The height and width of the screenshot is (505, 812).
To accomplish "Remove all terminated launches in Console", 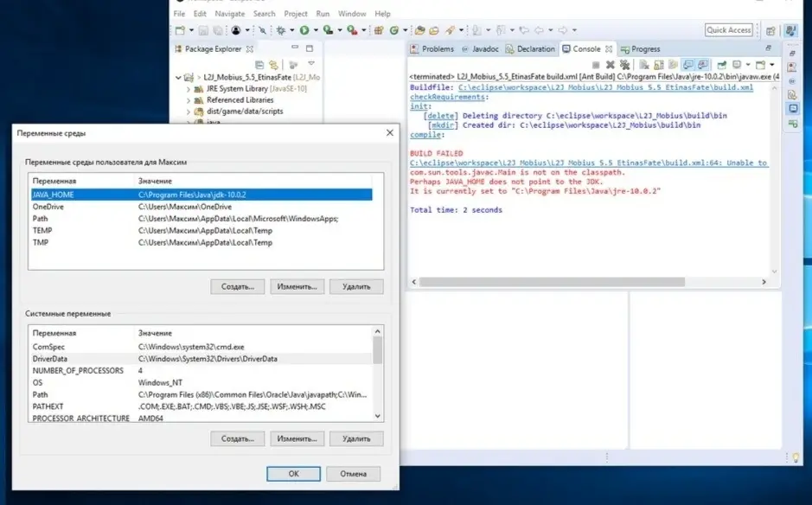I will (625, 65).
